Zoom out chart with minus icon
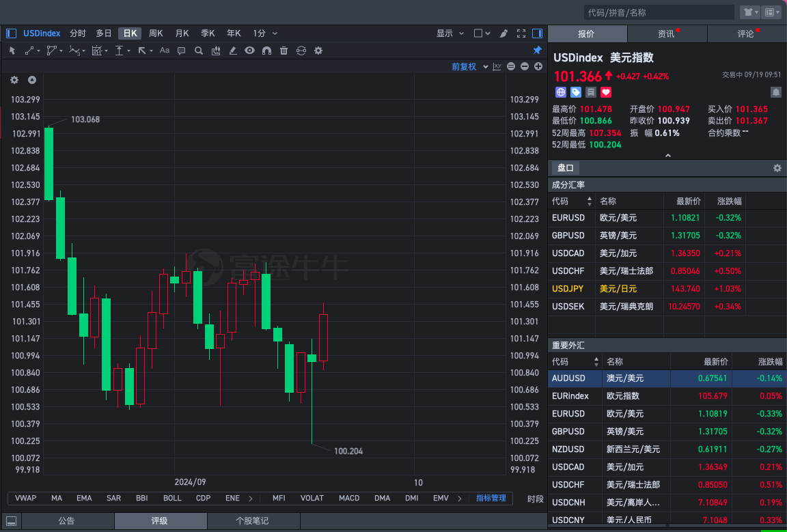787x532 pixels. click(x=525, y=66)
